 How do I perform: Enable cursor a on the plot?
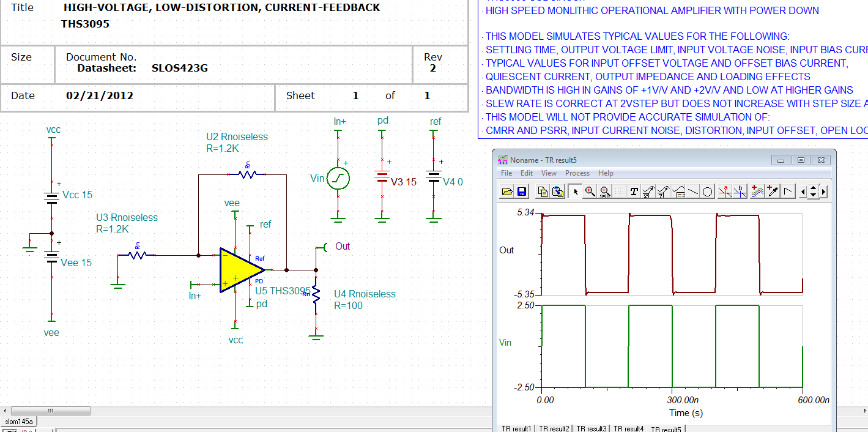click(725, 192)
